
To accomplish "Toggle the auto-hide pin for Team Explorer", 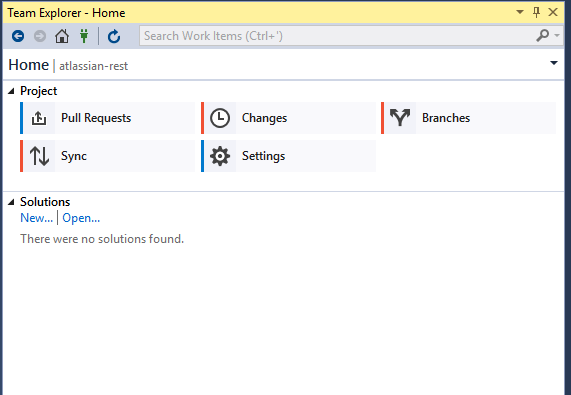I will coord(536,12).
